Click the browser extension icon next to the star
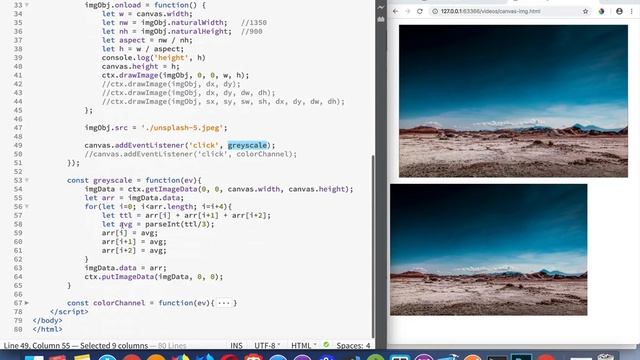Screen dimensions: 640x360 602,11
